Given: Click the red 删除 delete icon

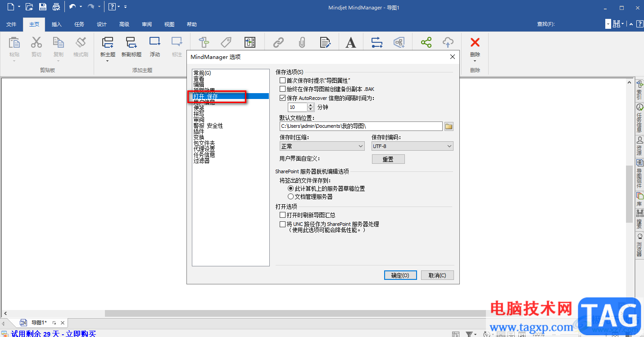Looking at the screenshot, I should pyautogui.click(x=475, y=42).
